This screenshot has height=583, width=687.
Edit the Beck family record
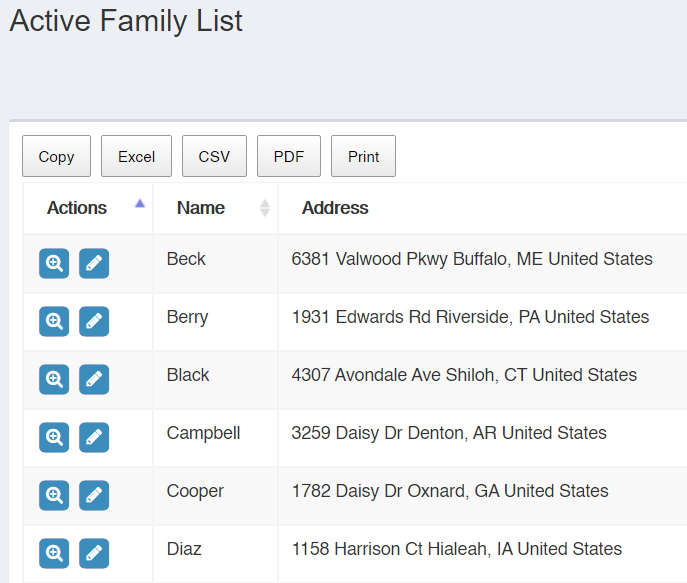pyautogui.click(x=94, y=263)
